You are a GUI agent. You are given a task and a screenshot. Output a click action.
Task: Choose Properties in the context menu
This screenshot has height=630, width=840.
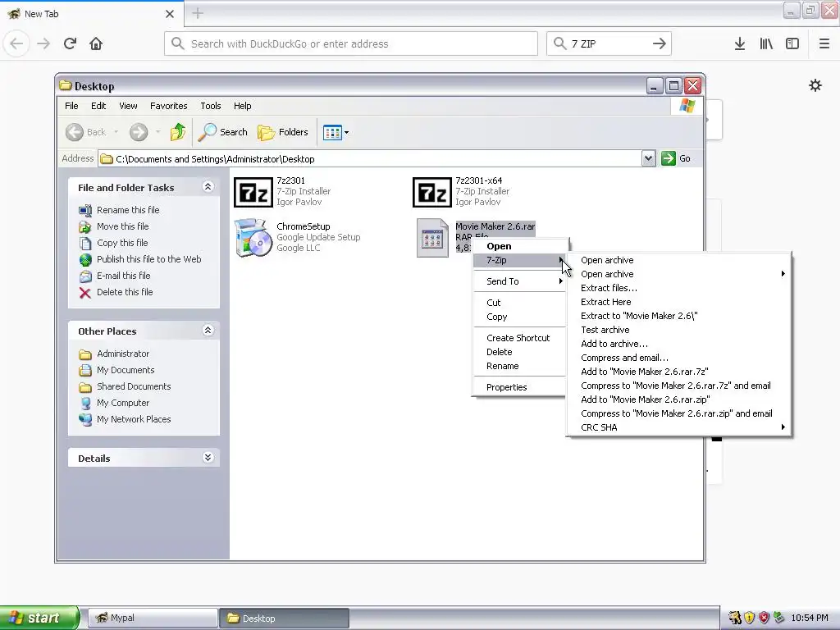click(519, 387)
